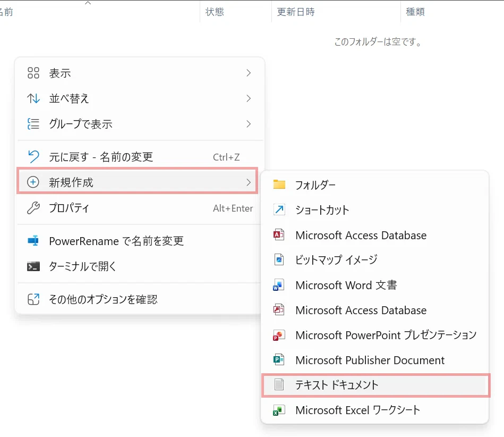Screen dimensions: 504x437
Task: Click the sort arrow above the name column
Action: click(x=88, y=3)
